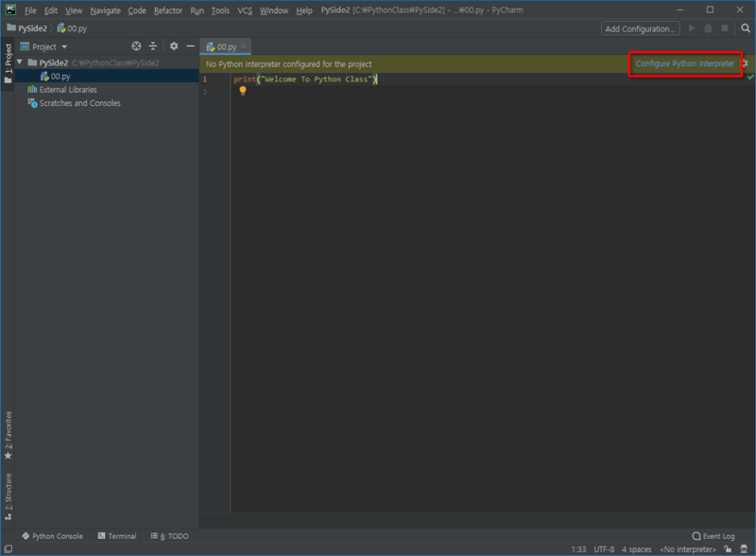Open the TODO tool window
The width and height of the screenshot is (756, 556).
[169, 536]
